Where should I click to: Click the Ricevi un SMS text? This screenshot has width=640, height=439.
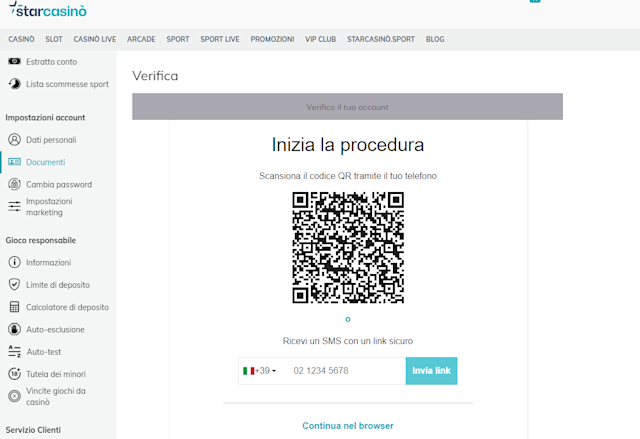point(348,341)
